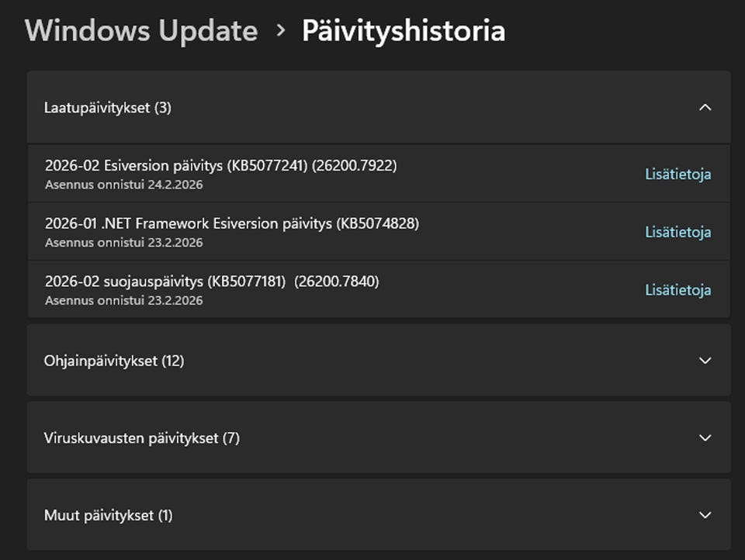Click install date under suojauspäivitys KB5077181
This screenshot has width=745, height=560.
coord(124,300)
